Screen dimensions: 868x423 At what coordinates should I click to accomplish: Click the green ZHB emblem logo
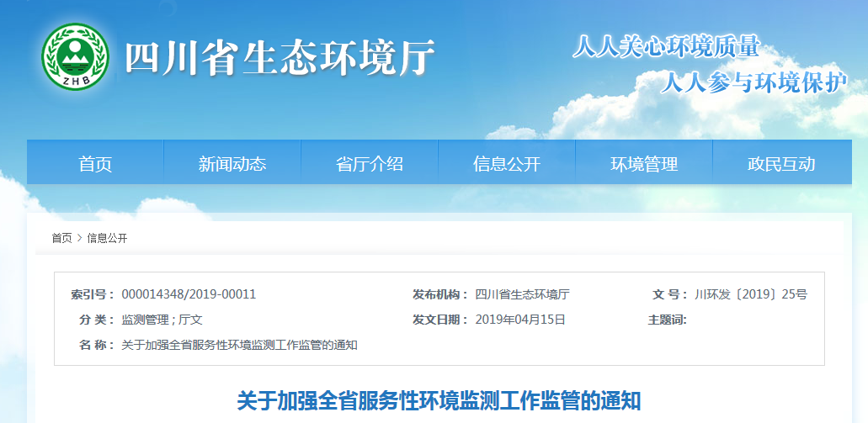(76, 57)
